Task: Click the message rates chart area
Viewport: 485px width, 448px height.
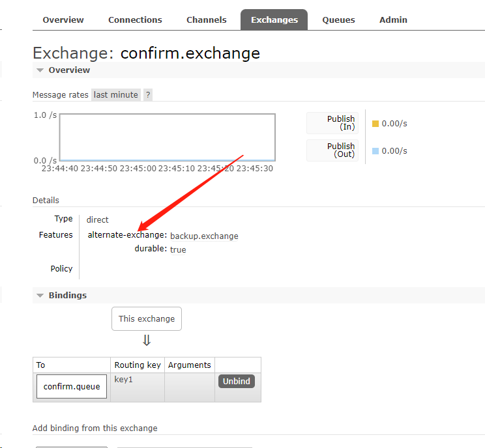Action: point(168,137)
